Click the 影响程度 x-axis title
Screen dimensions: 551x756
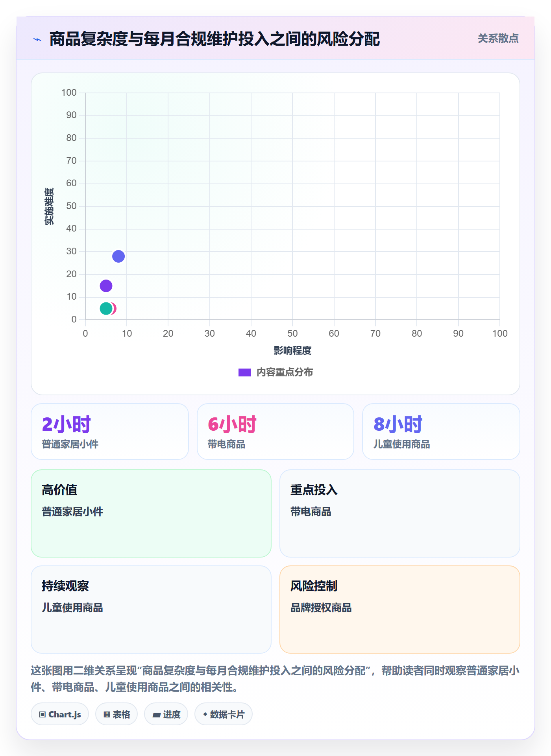click(x=292, y=350)
